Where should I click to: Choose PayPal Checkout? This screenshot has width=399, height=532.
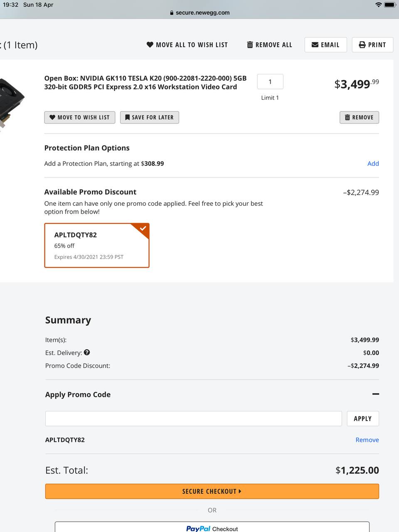(x=212, y=527)
